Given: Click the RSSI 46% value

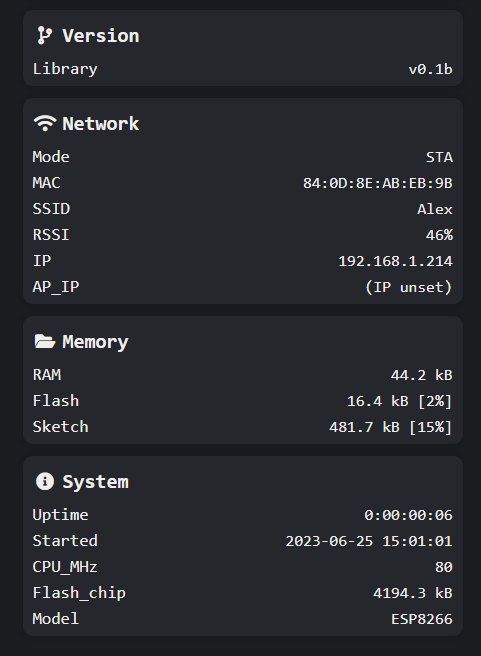Looking at the screenshot, I should pos(439,235).
